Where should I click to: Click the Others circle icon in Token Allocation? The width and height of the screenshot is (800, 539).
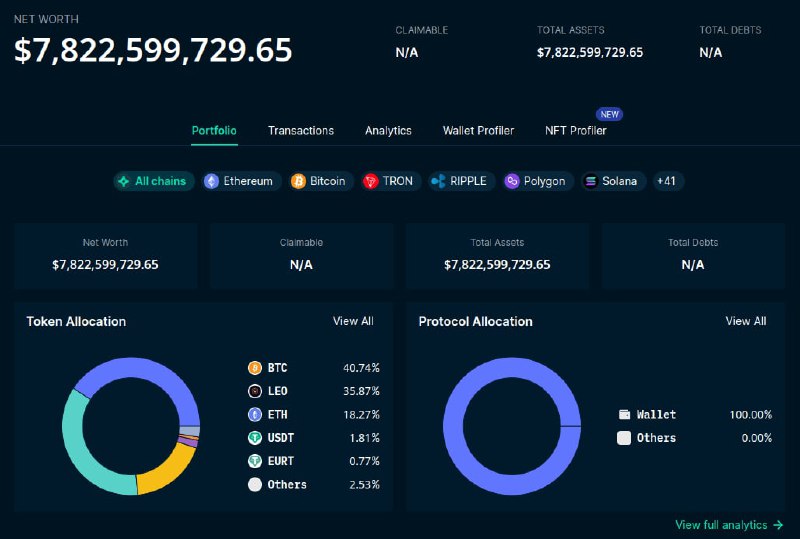[255, 484]
